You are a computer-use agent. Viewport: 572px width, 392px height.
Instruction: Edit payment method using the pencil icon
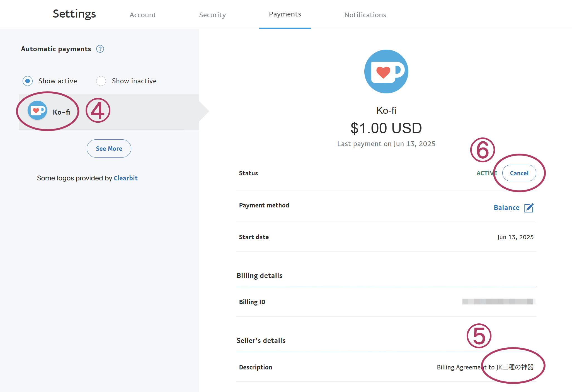[x=529, y=208]
